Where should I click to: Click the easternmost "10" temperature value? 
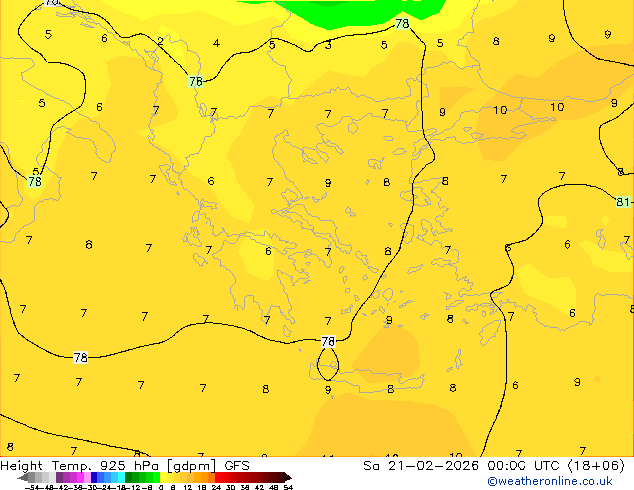pos(557,107)
